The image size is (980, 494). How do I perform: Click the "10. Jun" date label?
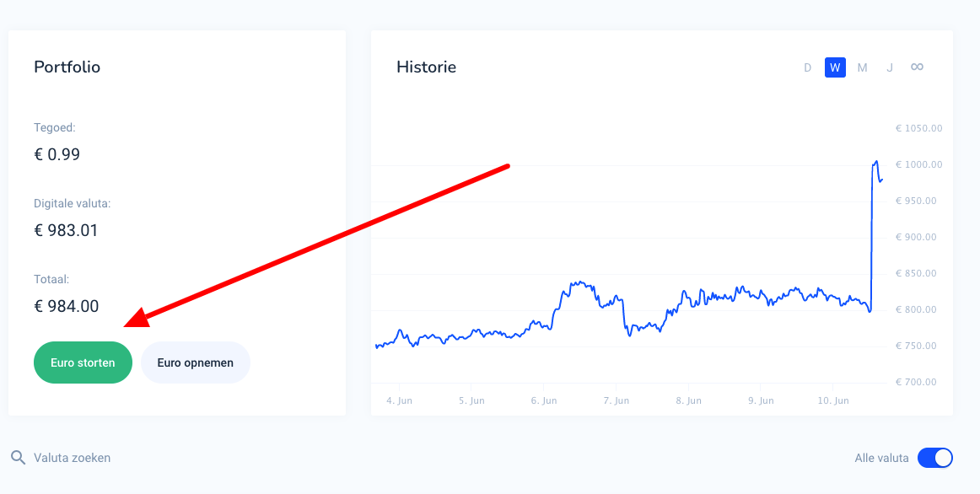coord(834,400)
